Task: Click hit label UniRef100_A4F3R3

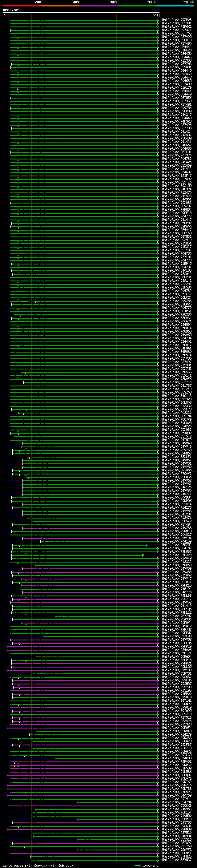Action: tap(177, 121)
